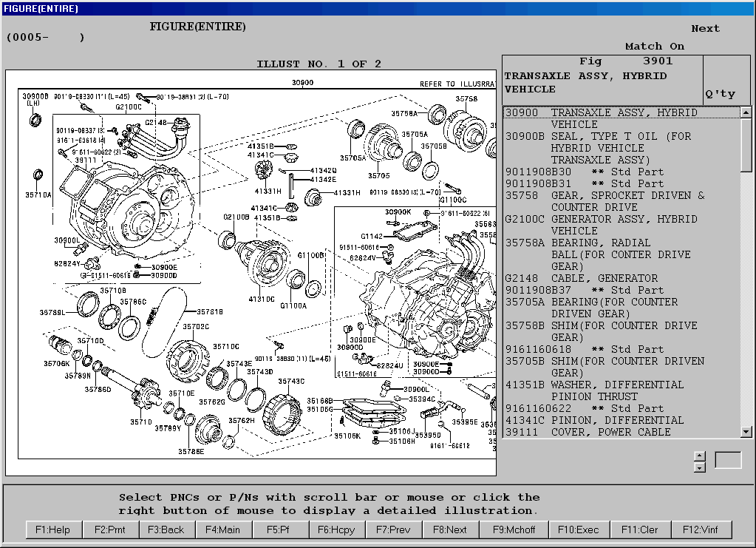Click the F12:Vinf button

pyautogui.click(x=701, y=530)
